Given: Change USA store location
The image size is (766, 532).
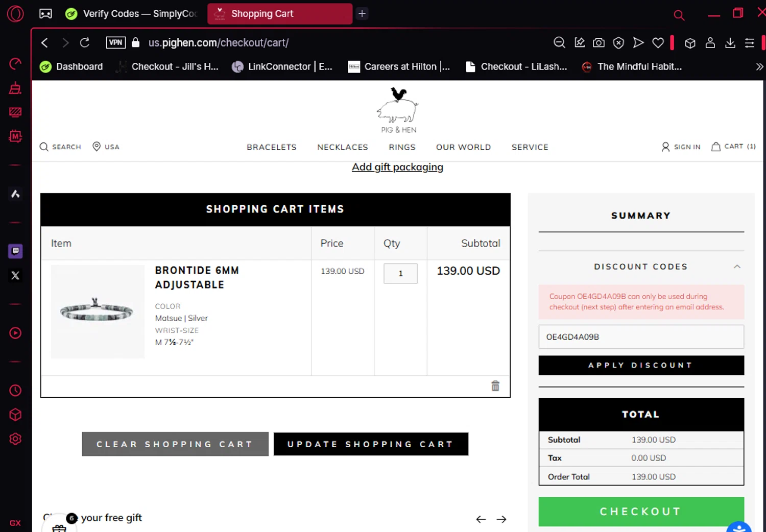Looking at the screenshot, I should pyautogui.click(x=106, y=147).
